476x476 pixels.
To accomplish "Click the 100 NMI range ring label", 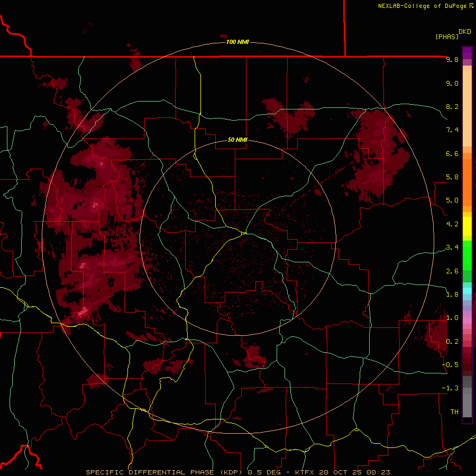I will [237, 42].
